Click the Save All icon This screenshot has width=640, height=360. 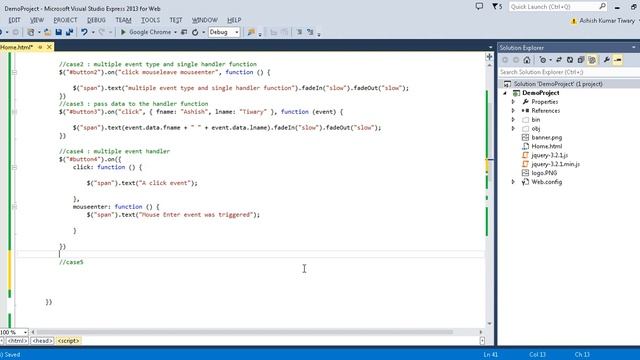(69, 32)
